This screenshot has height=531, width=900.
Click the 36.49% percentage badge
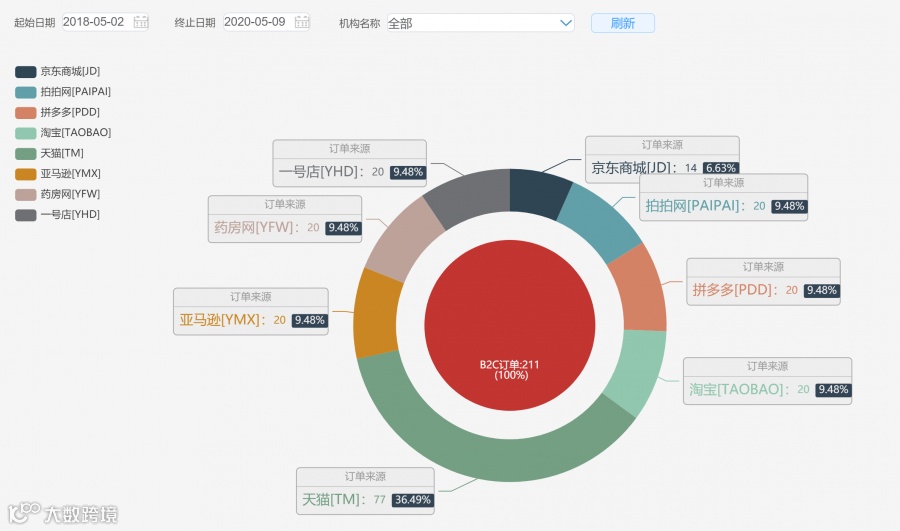413,500
